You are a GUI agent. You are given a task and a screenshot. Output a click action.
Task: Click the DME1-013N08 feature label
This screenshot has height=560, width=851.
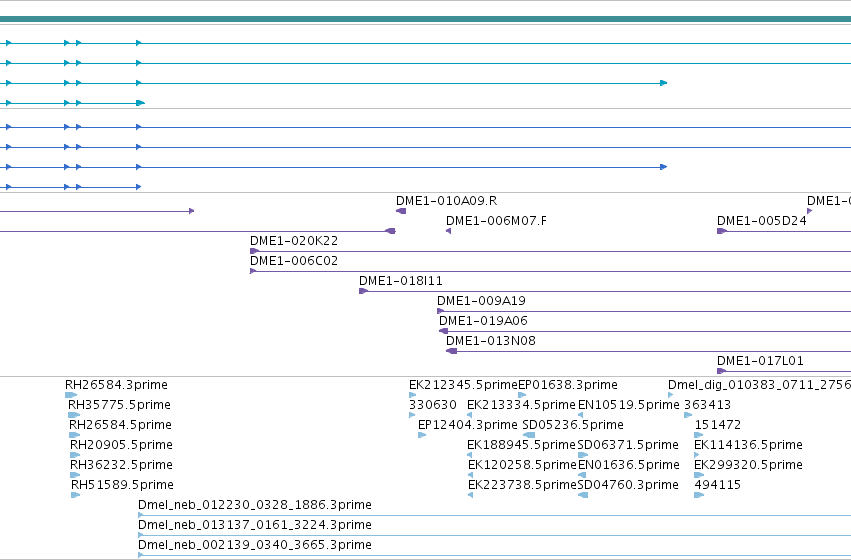click(491, 341)
